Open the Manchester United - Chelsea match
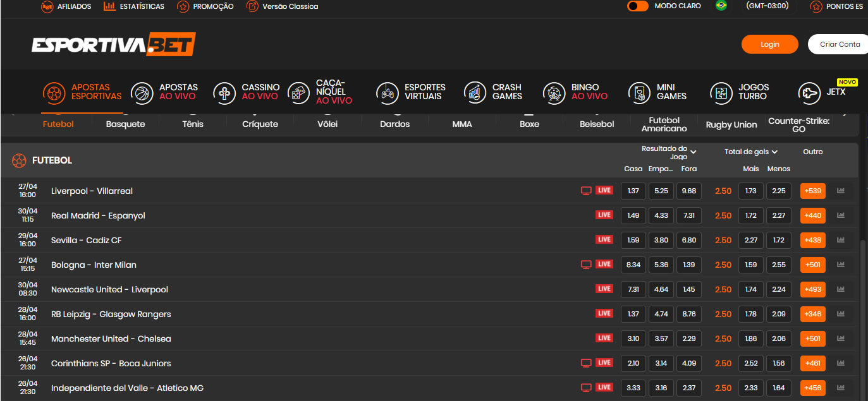Image resolution: width=868 pixels, height=401 pixels. point(111,338)
